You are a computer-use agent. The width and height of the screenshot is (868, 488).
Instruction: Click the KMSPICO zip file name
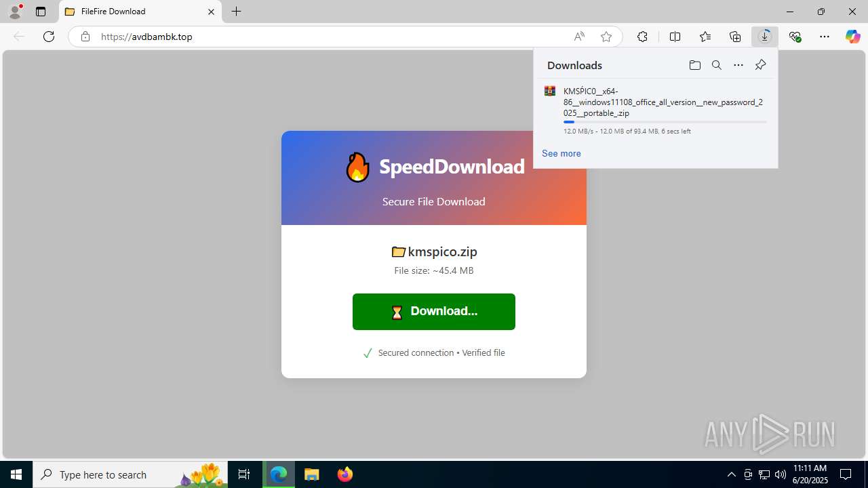click(x=663, y=102)
